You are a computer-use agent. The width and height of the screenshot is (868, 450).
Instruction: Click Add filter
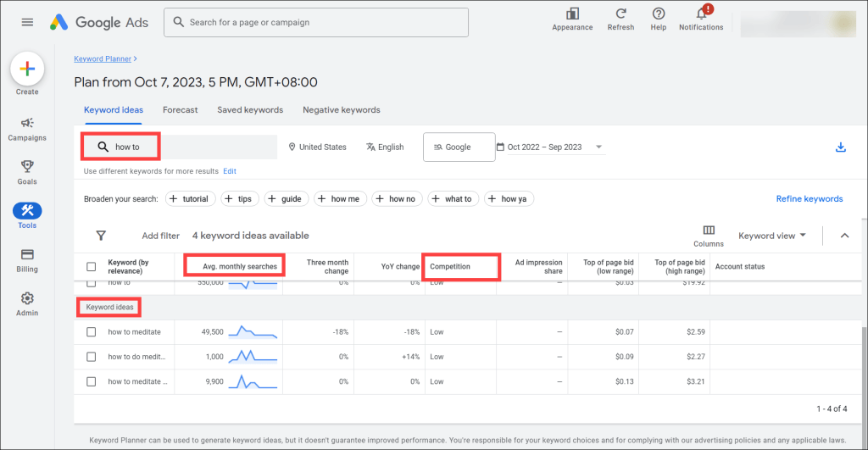pyautogui.click(x=160, y=236)
